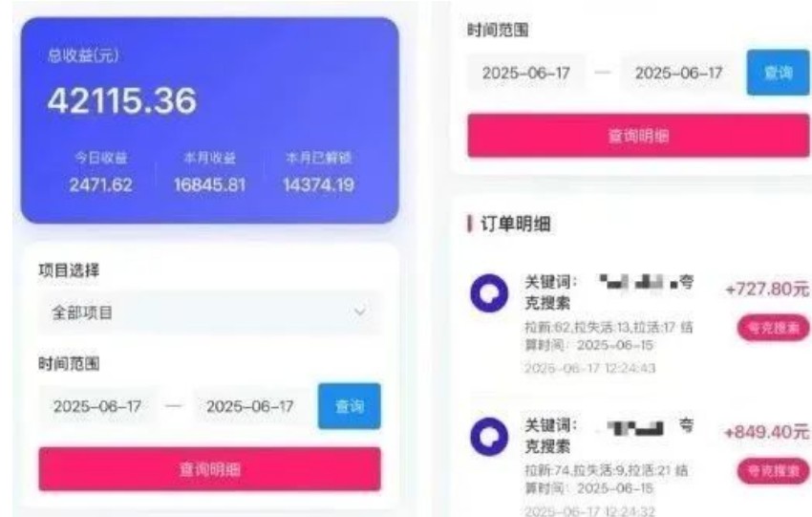Image resolution: width=812 pixels, height=517 pixels.
Task: Click the pink 查询明细 button in left panel
Action: point(210,469)
